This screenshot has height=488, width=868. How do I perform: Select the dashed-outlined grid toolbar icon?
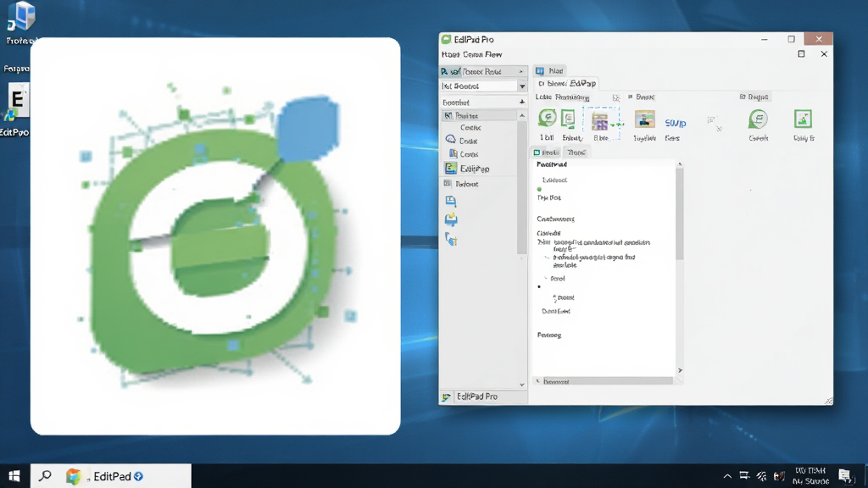click(x=600, y=121)
